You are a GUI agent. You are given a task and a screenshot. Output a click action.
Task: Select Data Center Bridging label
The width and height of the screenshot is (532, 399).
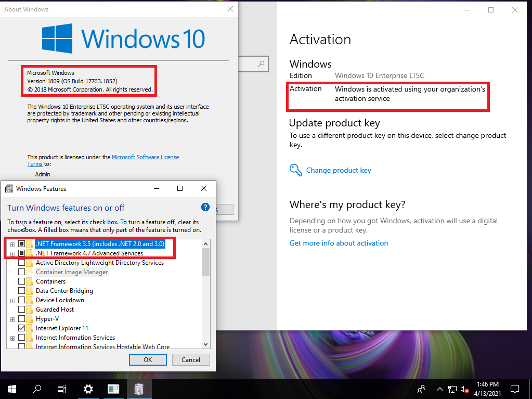tap(64, 290)
